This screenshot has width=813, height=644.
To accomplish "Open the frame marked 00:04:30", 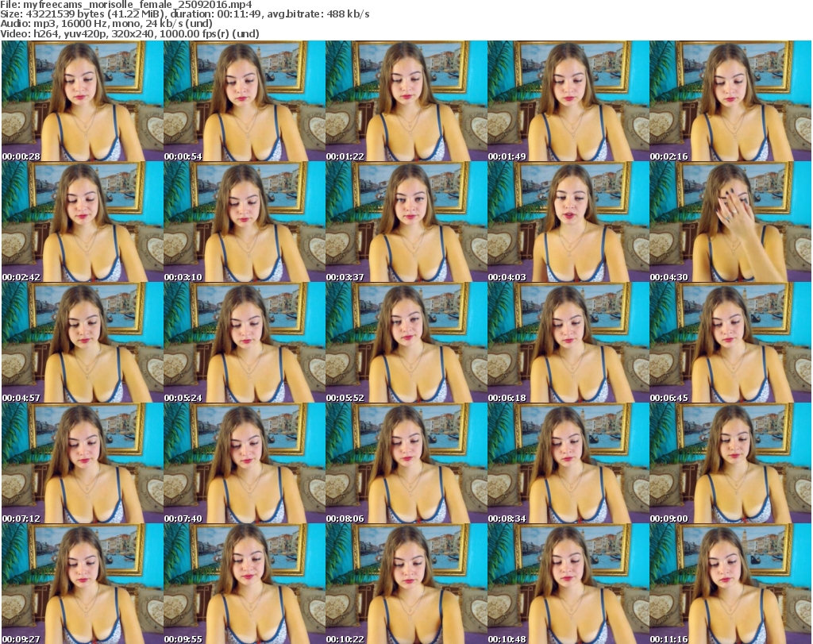I will coord(730,222).
